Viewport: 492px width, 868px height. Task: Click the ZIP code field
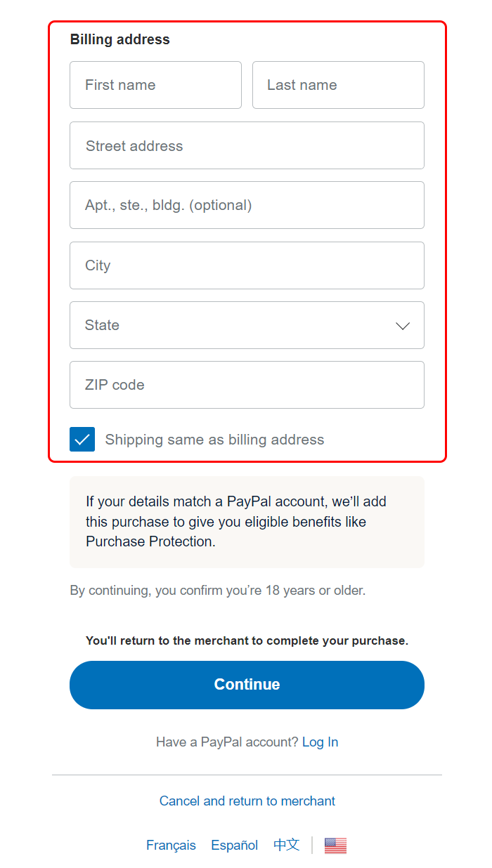tap(247, 385)
